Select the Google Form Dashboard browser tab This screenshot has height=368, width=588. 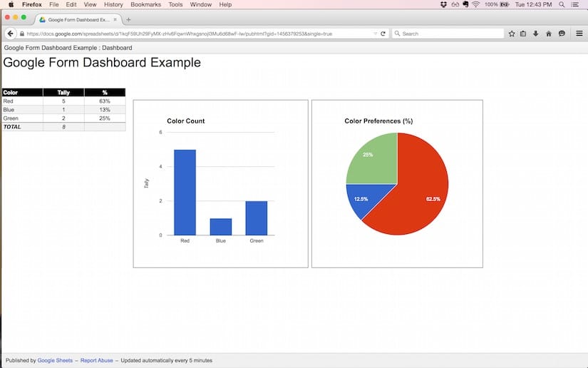tap(78, 19)
